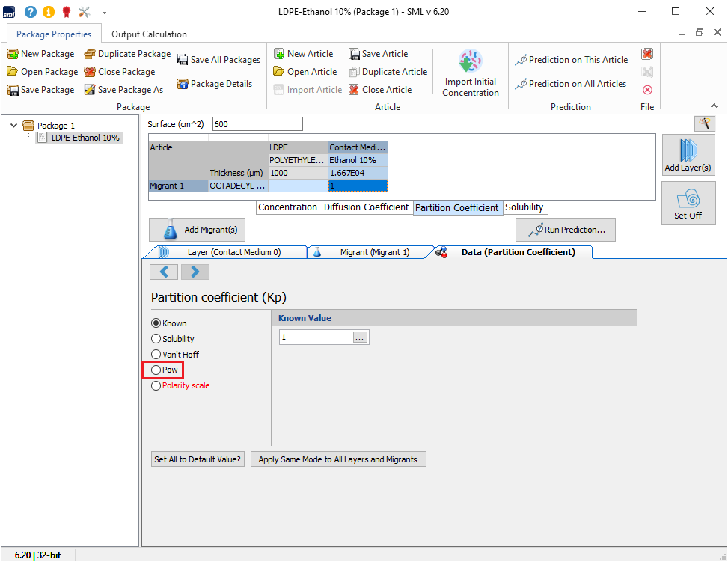Click the Surface (cm^2) input field
Image resolution: width=728 pixels, height=562 pixels.
click(x=257, y=124)
